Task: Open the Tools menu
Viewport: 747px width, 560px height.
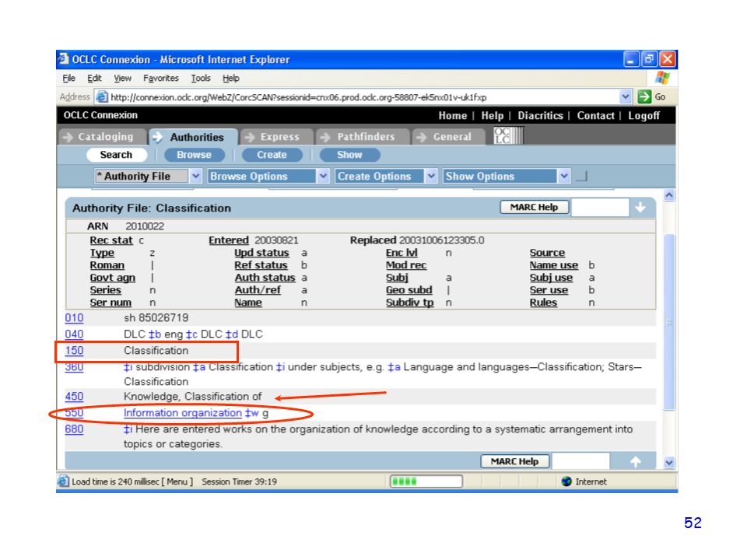Action: pos(201,78)
